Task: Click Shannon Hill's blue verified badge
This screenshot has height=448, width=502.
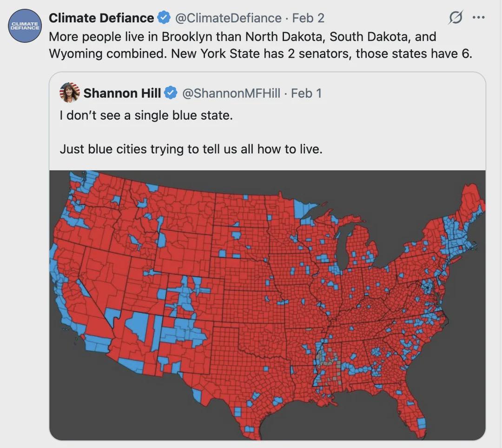Action: tap(171, 93)
